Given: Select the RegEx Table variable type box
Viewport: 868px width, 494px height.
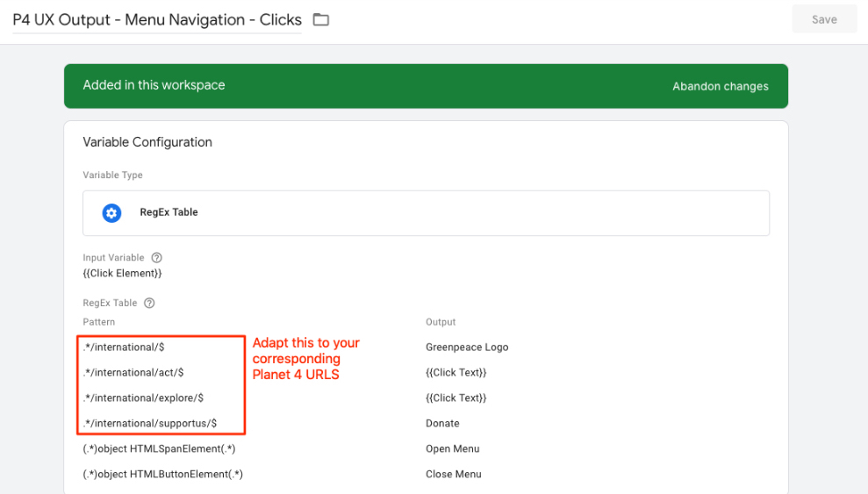Looking at the screenshot, I should [x=426, y=213].
